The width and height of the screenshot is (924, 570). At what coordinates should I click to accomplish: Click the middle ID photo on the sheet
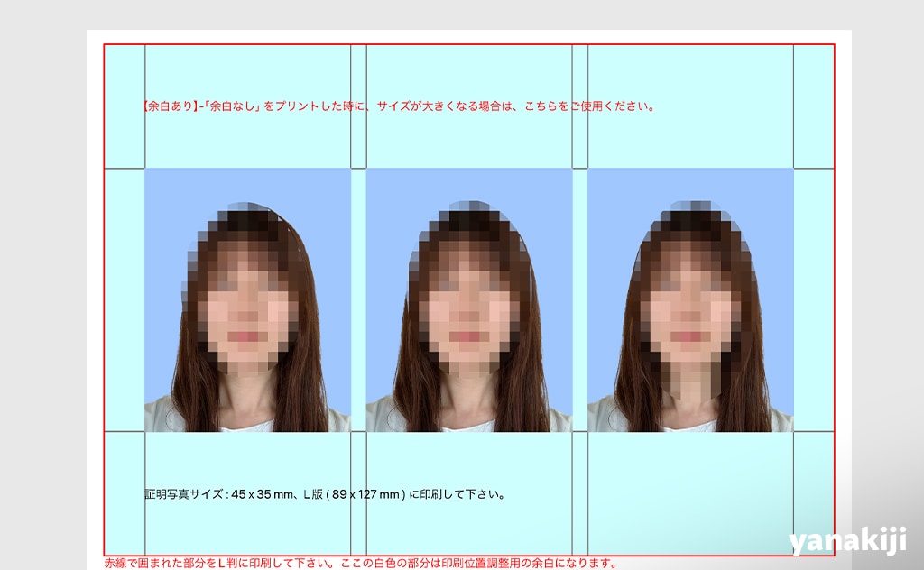point(469,299)
